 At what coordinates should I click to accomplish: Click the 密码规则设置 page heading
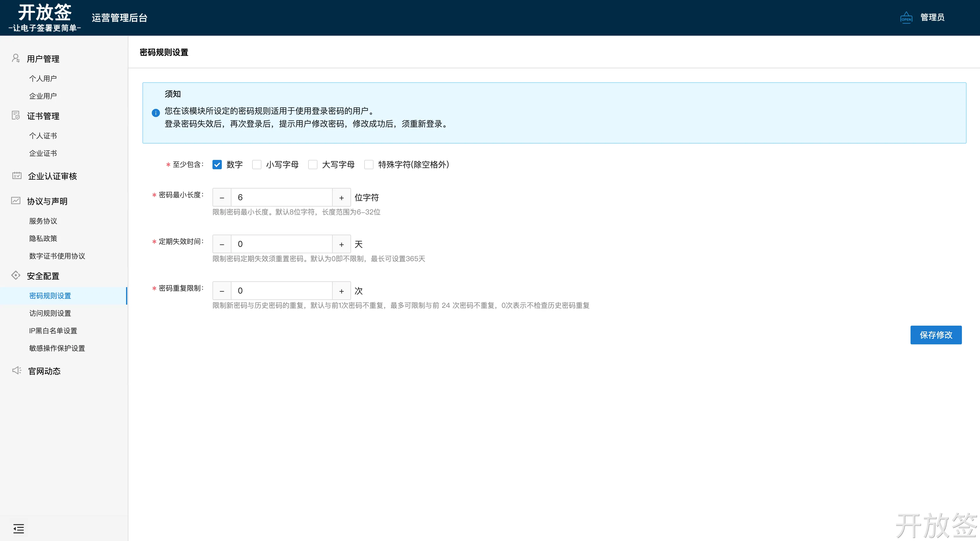[164, 52]
